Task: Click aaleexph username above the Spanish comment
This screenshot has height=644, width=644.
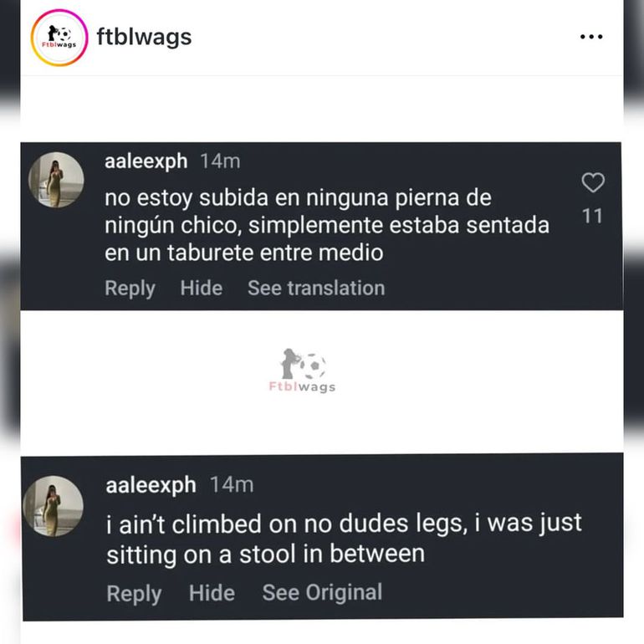Action: point(146,161)
